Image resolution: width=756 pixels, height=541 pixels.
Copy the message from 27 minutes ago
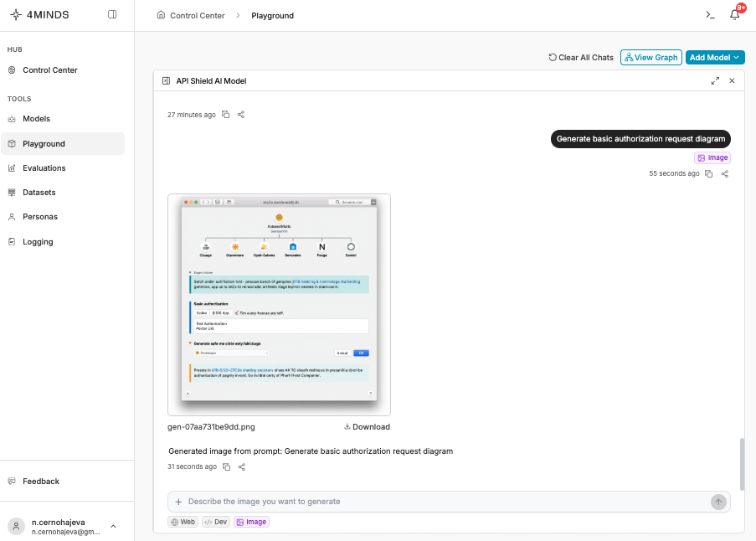click(x=226, y=114)
